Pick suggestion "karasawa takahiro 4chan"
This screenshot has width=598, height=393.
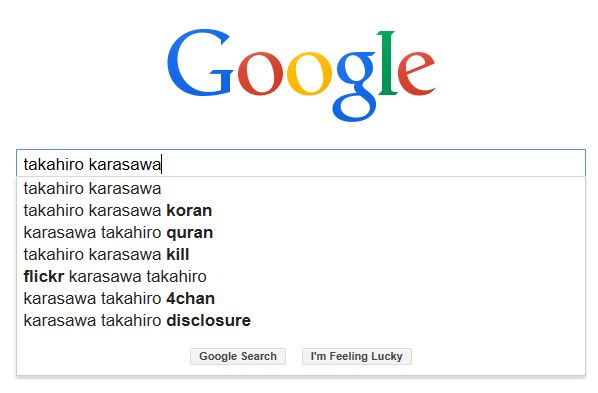click(301, 299)
